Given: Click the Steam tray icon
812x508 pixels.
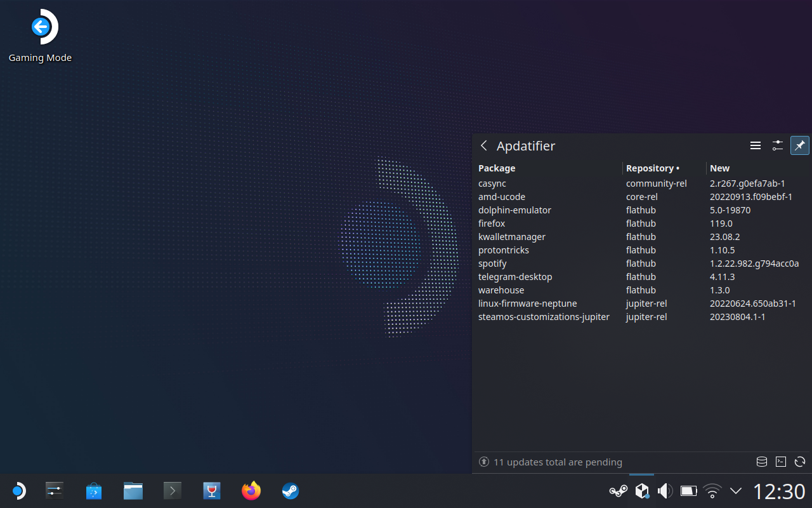Looking at the screenshot, I should coord(619,491).
